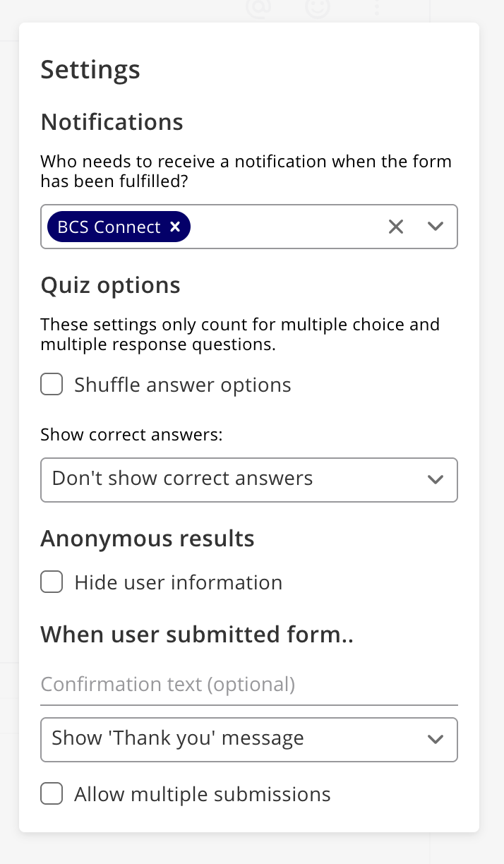This screenshot has height=864, width=504.
Task: Click empty area of notification recipients field
Action: coord(286,227)
